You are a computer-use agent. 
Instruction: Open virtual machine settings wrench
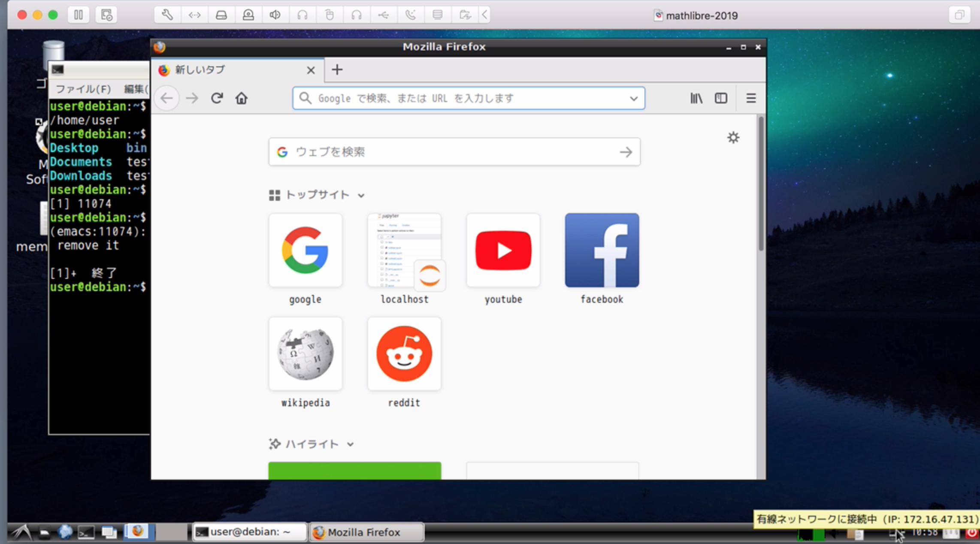pos(167,15)
